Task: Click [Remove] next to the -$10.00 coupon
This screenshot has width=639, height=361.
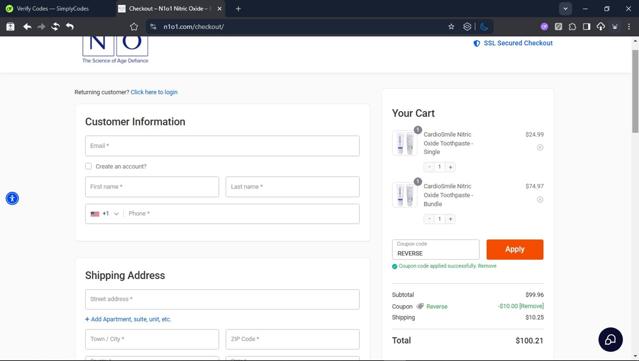Action: (x=531, y=306)
